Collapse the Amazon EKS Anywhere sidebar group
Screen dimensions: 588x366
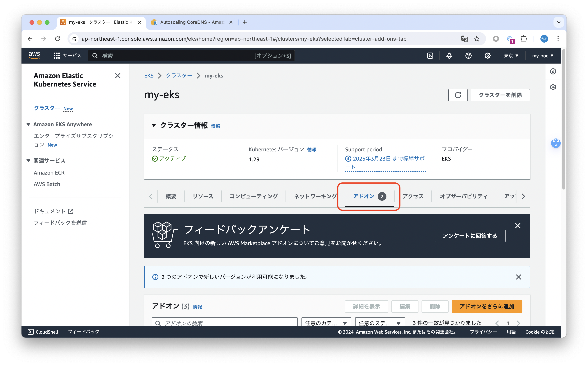point(28,124)
